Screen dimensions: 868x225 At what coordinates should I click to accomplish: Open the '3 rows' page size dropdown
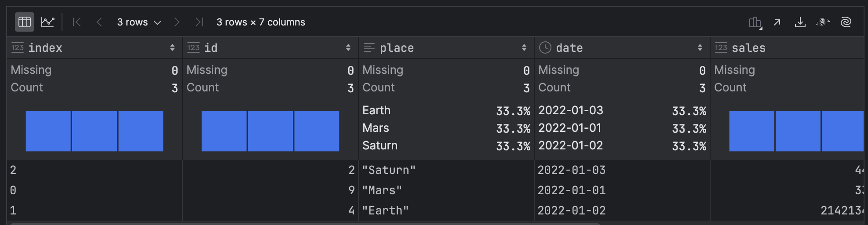click(139, 22)
